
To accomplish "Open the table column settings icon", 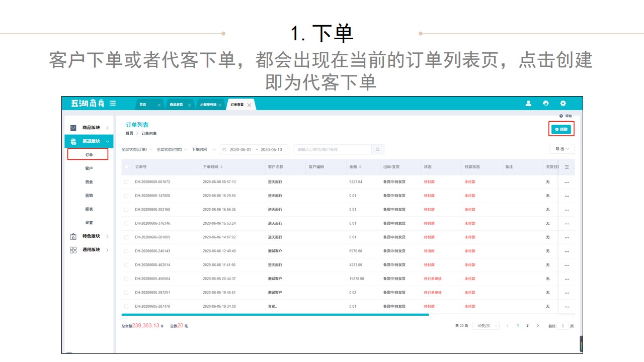I will 567,167.
